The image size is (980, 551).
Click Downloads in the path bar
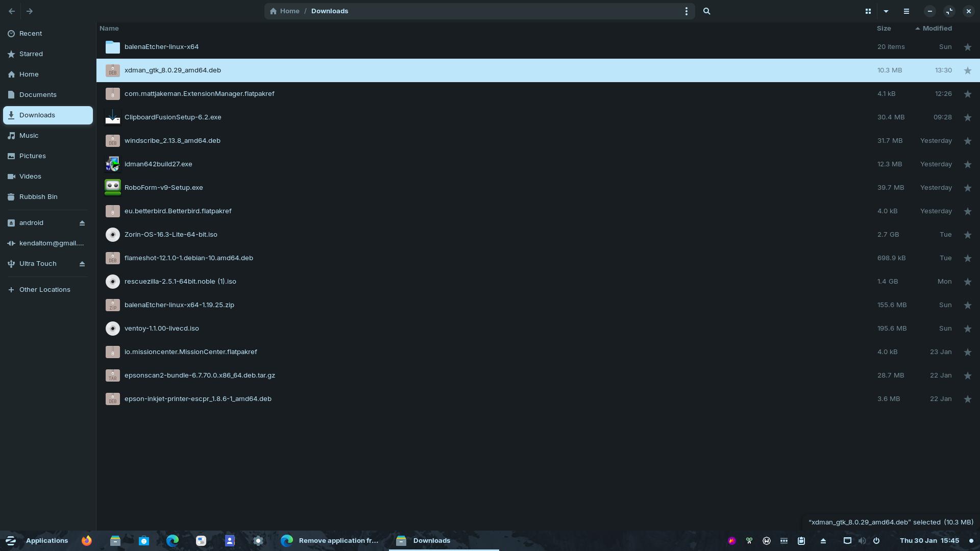[x=330, y=11]
